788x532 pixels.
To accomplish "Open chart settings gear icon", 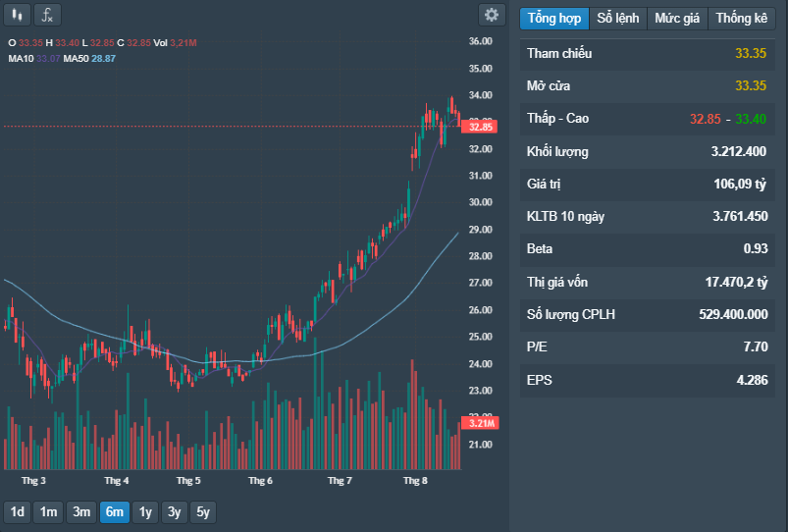I will pos(492,15).
